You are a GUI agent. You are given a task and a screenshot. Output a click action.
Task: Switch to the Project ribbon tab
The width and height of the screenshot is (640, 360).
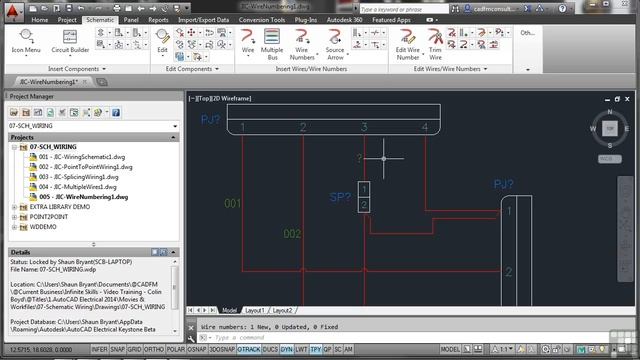pos(67,20)
